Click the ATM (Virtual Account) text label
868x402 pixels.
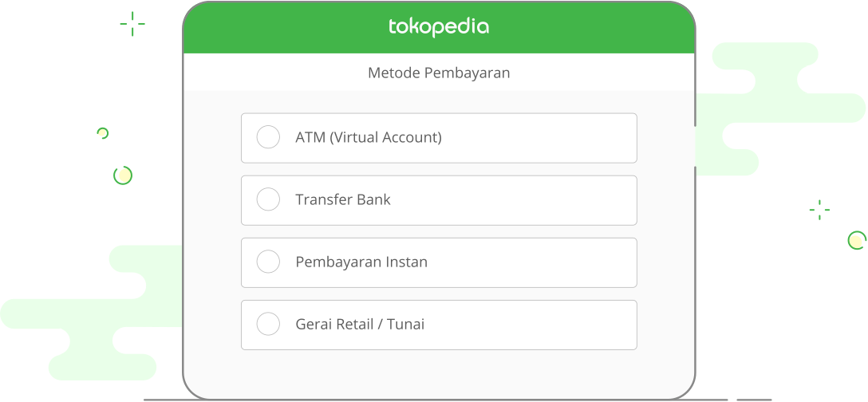tap(369, 137)
